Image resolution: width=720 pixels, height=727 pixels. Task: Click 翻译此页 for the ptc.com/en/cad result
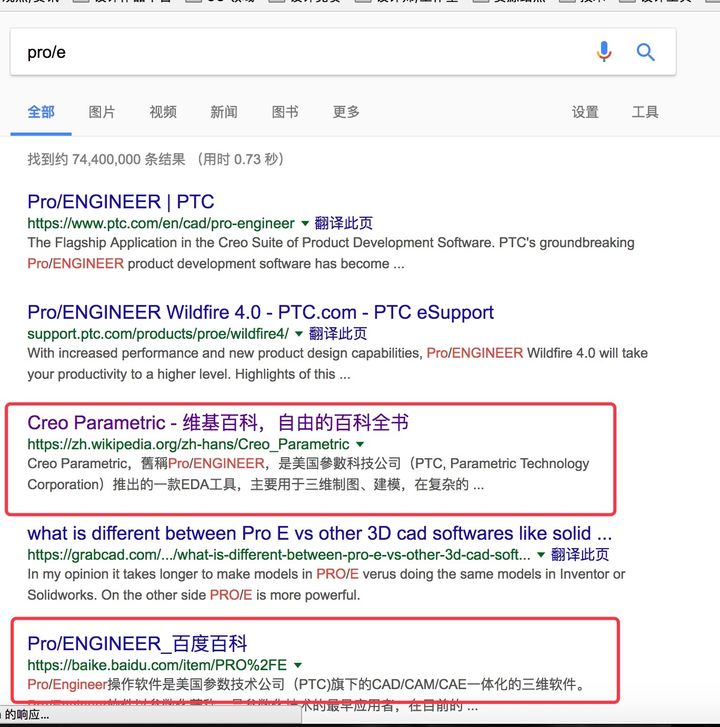344,223
